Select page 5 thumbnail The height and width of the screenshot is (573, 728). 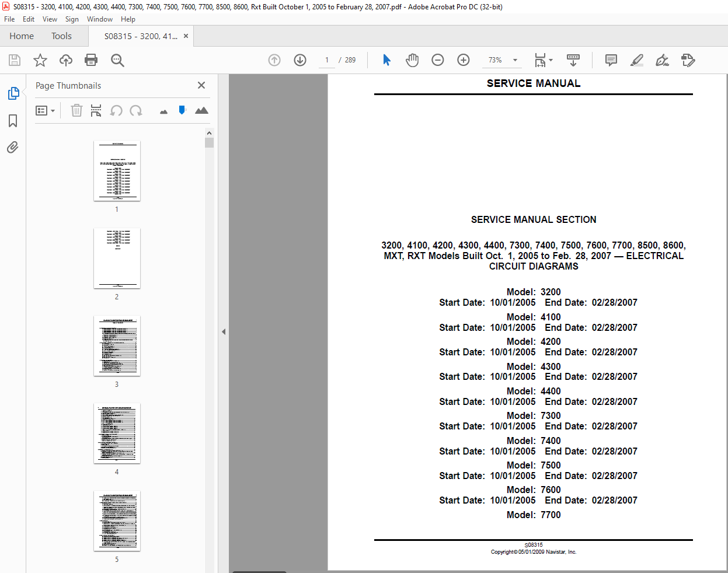point(117,521)
